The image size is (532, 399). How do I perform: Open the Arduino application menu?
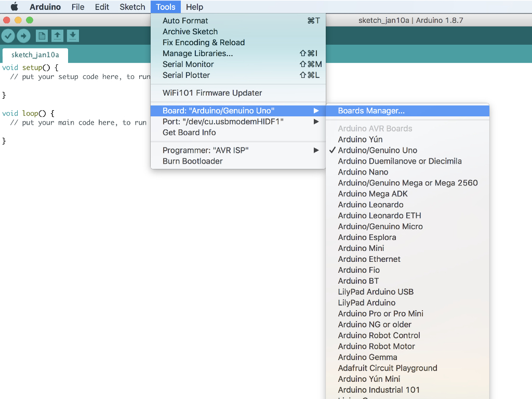tap(45, 7)
